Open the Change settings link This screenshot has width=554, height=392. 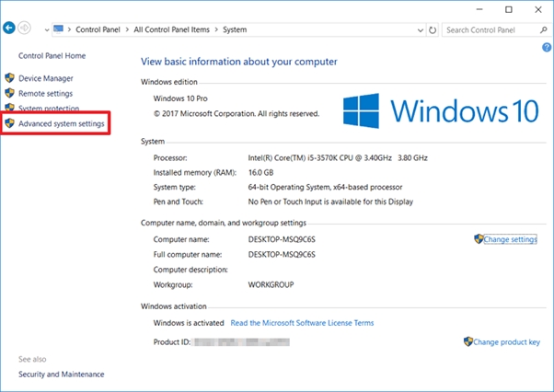coord(510,239)
